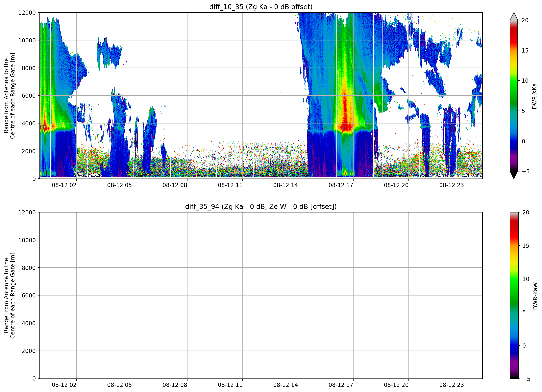This screenshot has height=392, width=542.
Task: Click the '10' tick on the DWR-XKa colorbar
Action: click(525, 81)
